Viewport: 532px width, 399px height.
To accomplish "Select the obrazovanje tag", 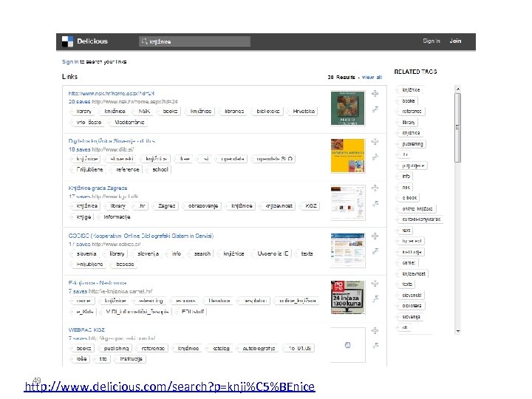I will coord(202,206).
